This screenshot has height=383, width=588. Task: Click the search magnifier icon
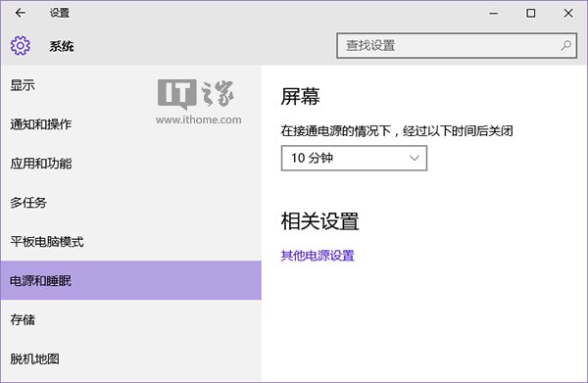(565, 46)
